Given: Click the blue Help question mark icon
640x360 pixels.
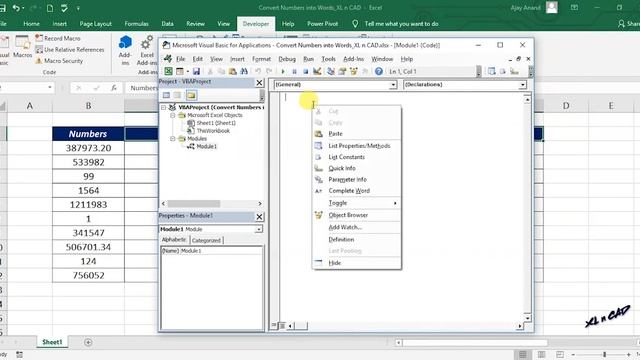Looking at the screenshot, I should coord(379,71).
